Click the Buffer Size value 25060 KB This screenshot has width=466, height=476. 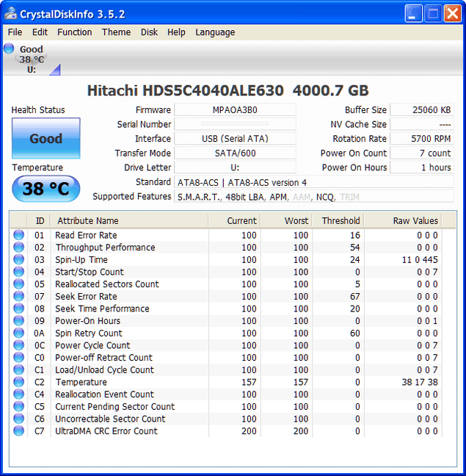click(422, 109)
